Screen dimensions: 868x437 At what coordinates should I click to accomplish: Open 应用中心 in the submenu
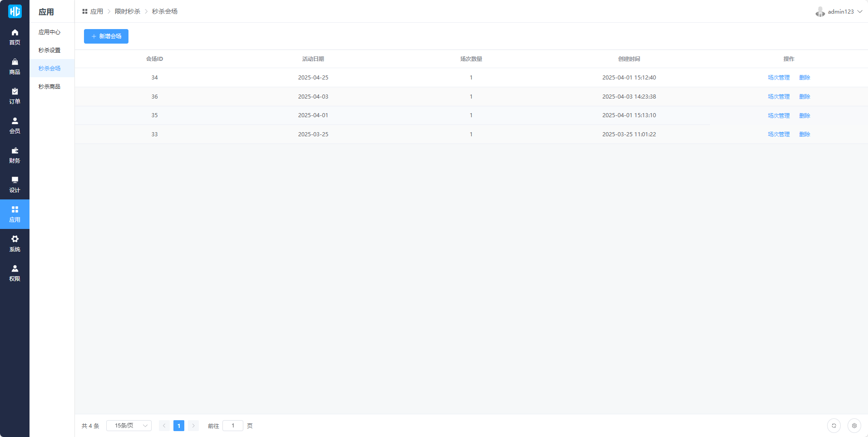(49, 32)
